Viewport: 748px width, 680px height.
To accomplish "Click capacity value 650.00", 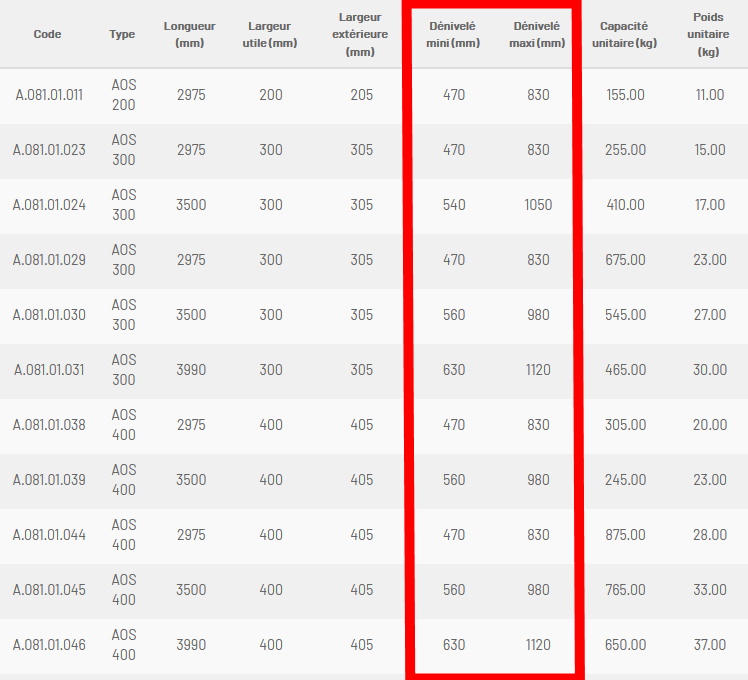I will 625,645.
